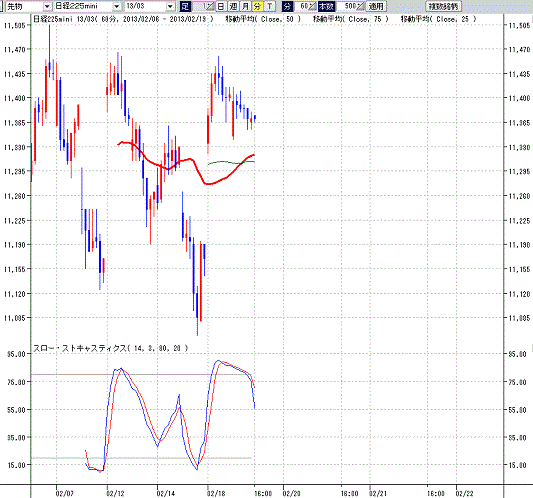533x498 pixels.
Task: Click the 複数銘柄 multi-symbol button
Action: pos(443,6)
